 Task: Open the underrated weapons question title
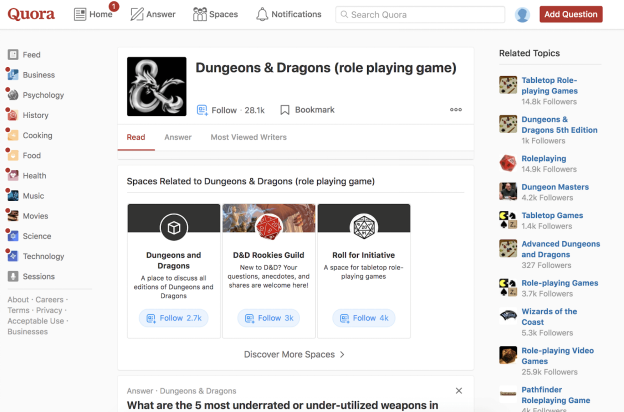pos(283,406)
